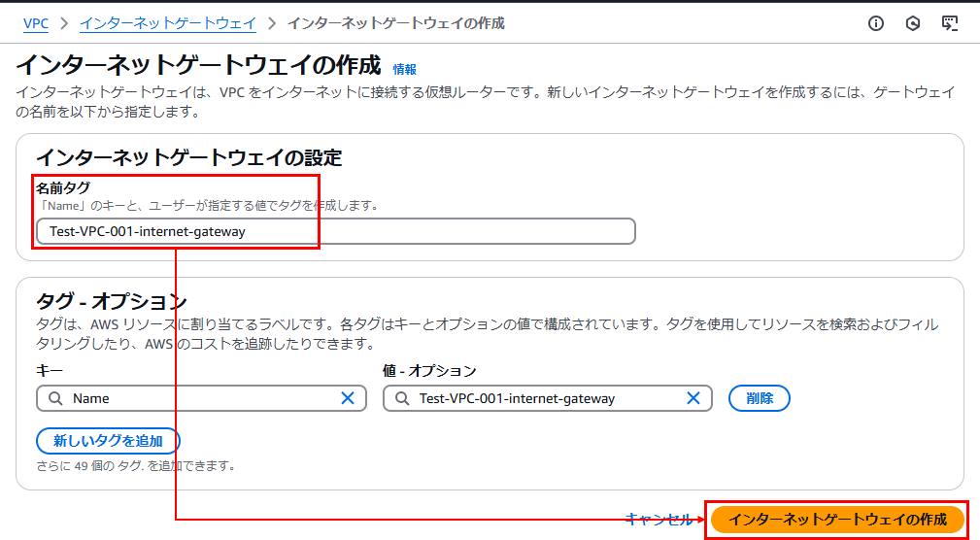Open the 情報 info link beside heading
The height and width of the screenshot is (540, 980).
coord(404,69)
